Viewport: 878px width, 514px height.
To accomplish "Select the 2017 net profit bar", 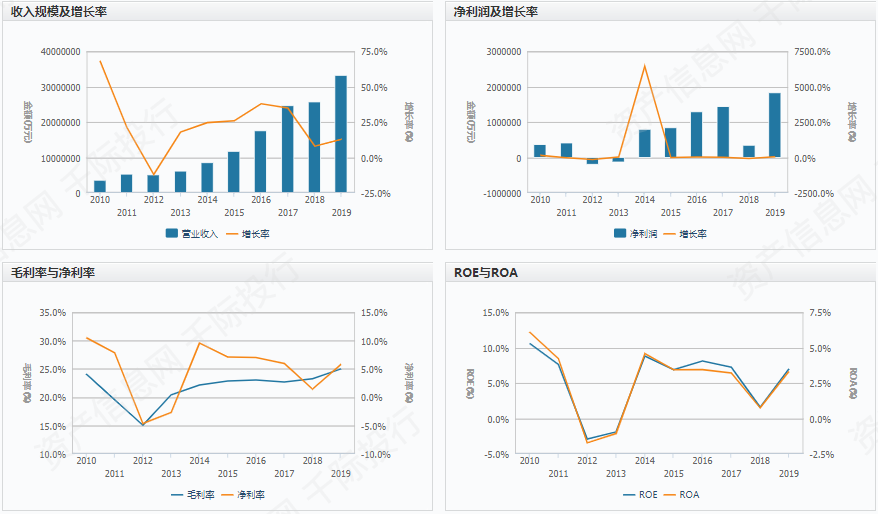I will click(723, 132).
